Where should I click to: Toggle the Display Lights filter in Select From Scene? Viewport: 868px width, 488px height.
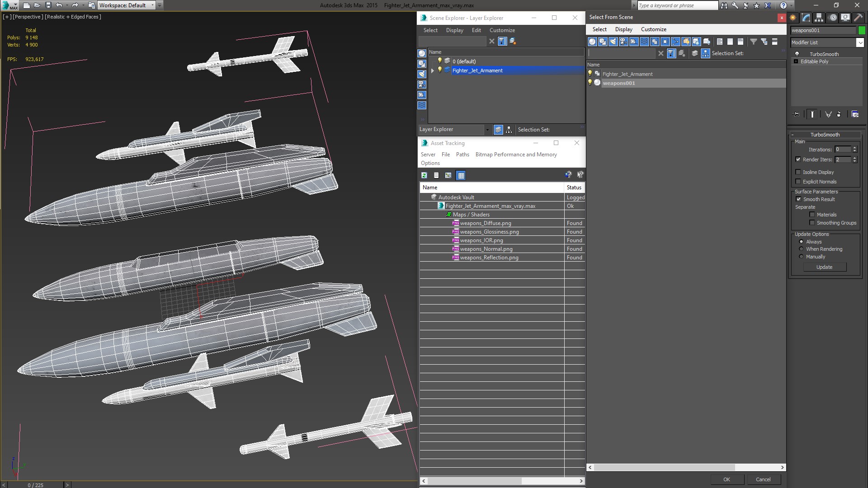click(x=613, y=42)
